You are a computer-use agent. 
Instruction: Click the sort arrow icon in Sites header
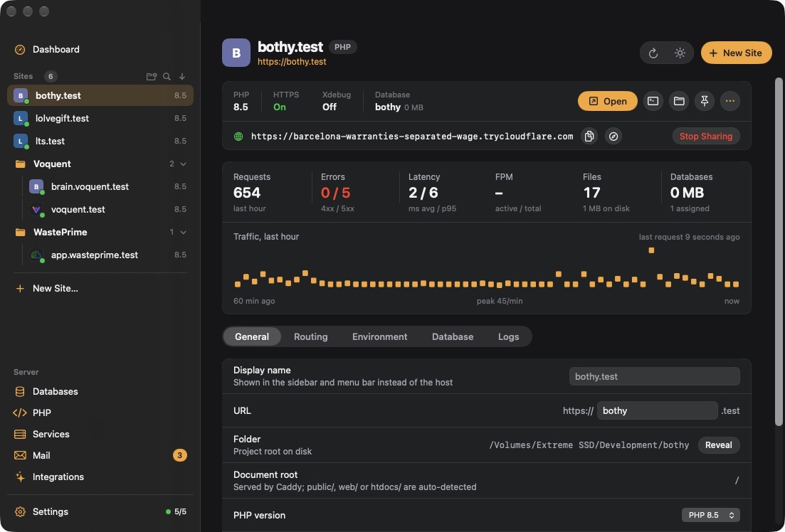tap(182, 77)
